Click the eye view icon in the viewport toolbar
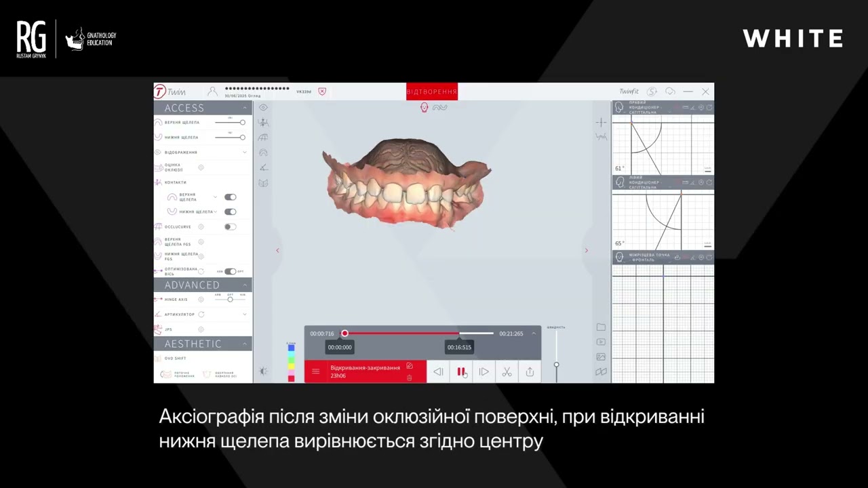This screenshot has height=488, width=868. tap(263, 107)
